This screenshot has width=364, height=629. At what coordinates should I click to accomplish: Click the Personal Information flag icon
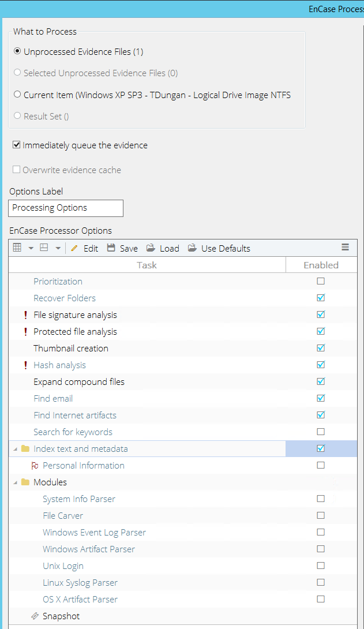[35, 466]
